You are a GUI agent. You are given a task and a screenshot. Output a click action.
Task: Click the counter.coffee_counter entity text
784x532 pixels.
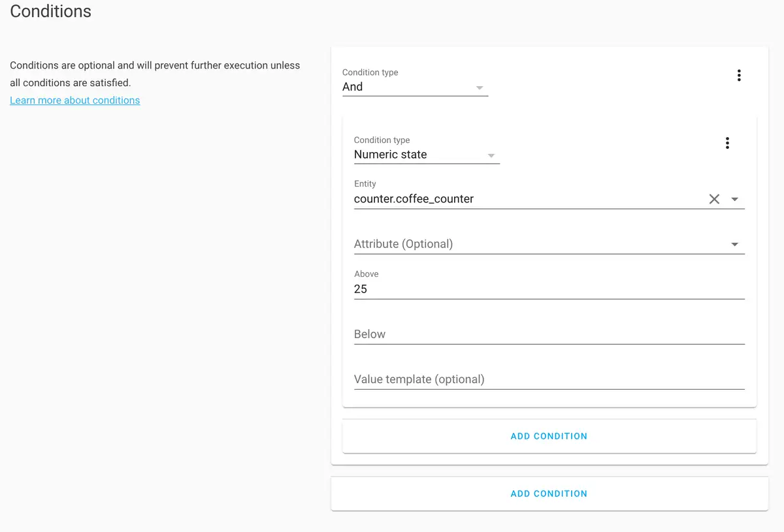414,199
